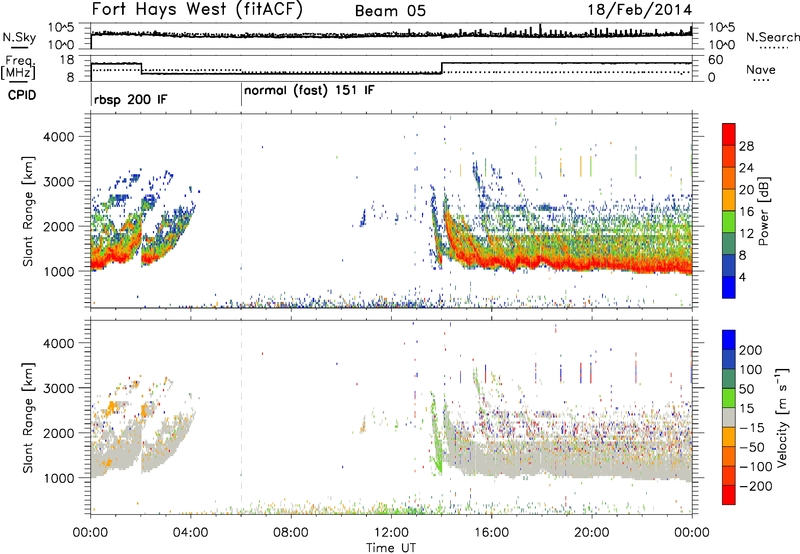
Task: Click the 'N.Sky' legend label
Action: pyautogui.click(x=19, y=37)
